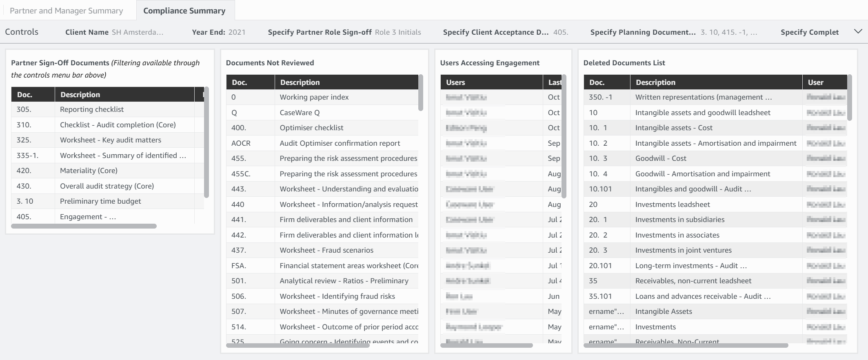
Task: Switch to Partner and Manager Summary tab
Action: point(67,11)
